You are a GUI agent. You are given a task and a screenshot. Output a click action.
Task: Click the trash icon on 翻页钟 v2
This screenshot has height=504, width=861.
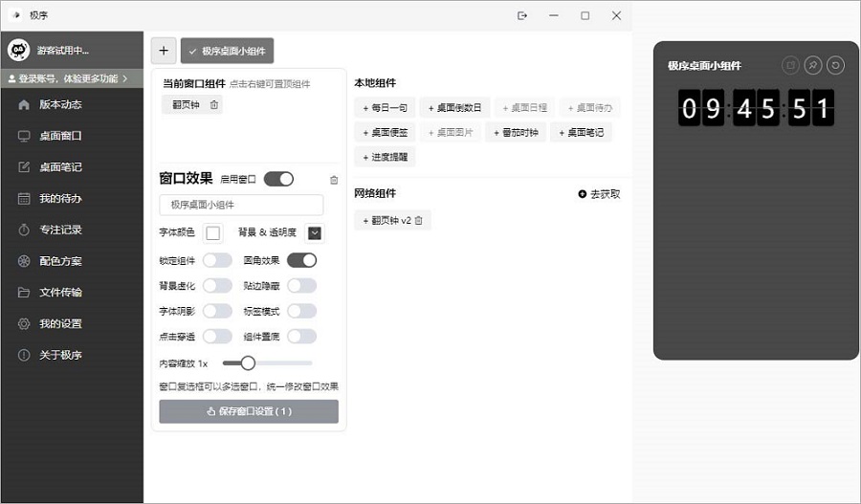coord(419,220)
